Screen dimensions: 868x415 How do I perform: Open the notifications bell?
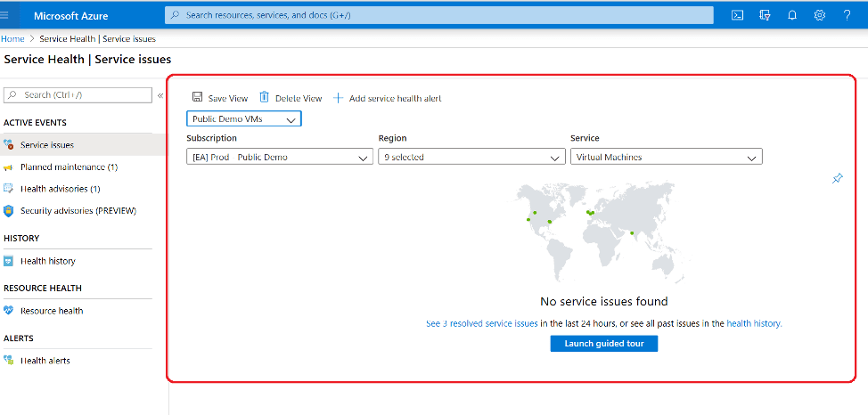[x=792, y=15]
